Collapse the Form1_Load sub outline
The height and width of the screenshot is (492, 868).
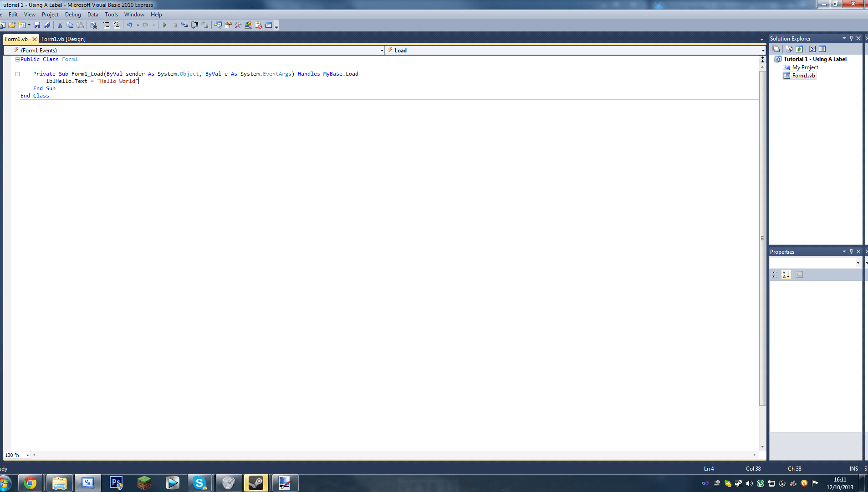(18, 74)
